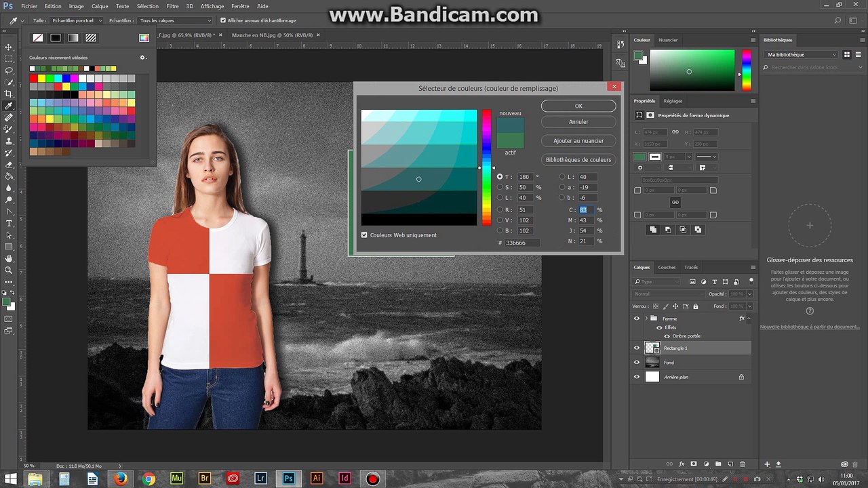
Task: Switch to Manche en NB.jpg document tab
Action: pyautogui.click(x=271, y=35)
